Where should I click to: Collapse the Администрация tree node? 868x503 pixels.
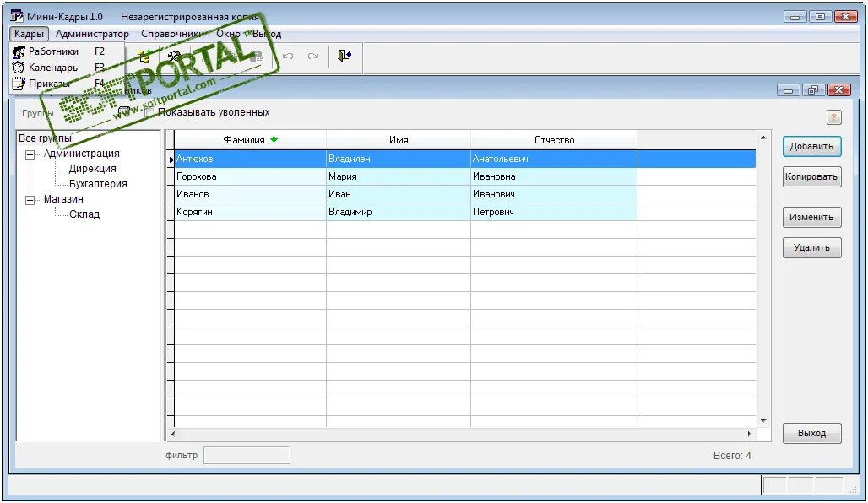[x=30, y=154]
